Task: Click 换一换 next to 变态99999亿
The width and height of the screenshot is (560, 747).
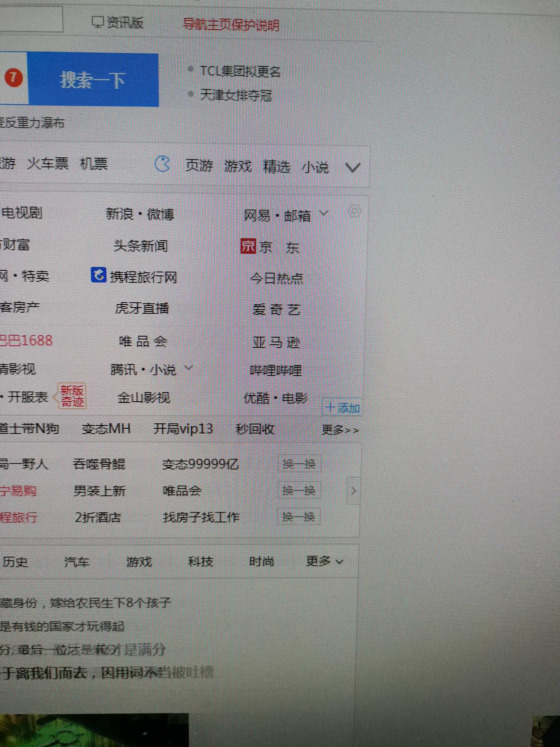Action: click(299, 464)
